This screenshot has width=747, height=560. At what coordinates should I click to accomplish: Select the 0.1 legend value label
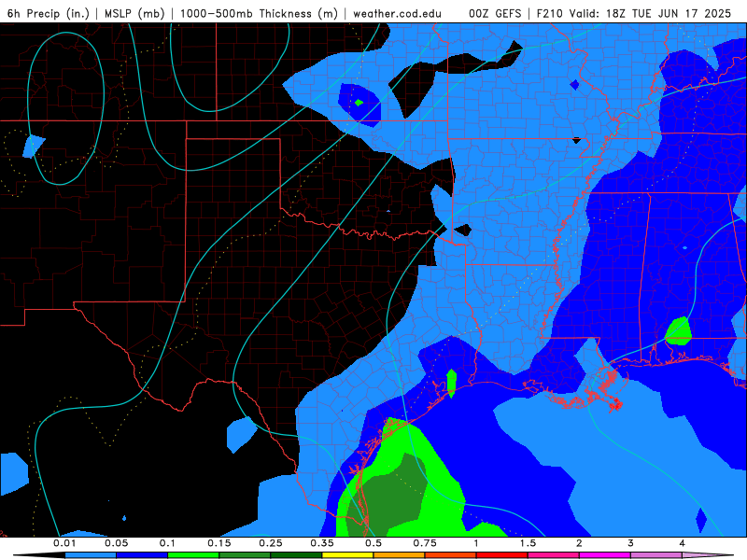click(x=167, y=543)
